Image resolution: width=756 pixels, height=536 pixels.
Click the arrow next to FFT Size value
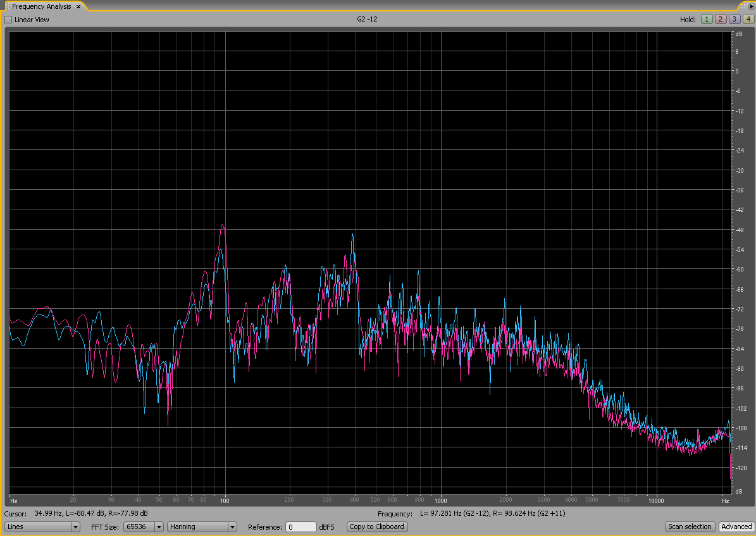(159, 527)
